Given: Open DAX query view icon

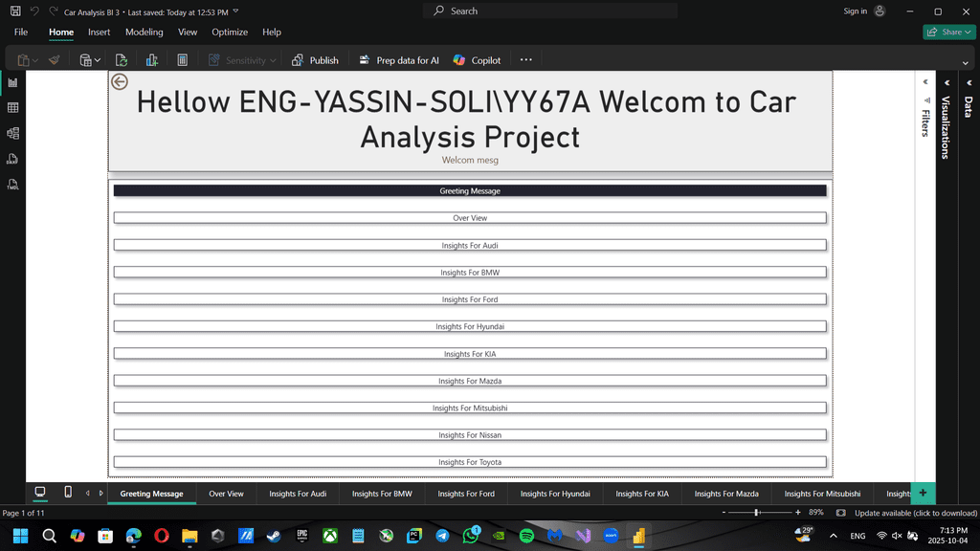Looking at the screenshot, I should pos(13,159).
